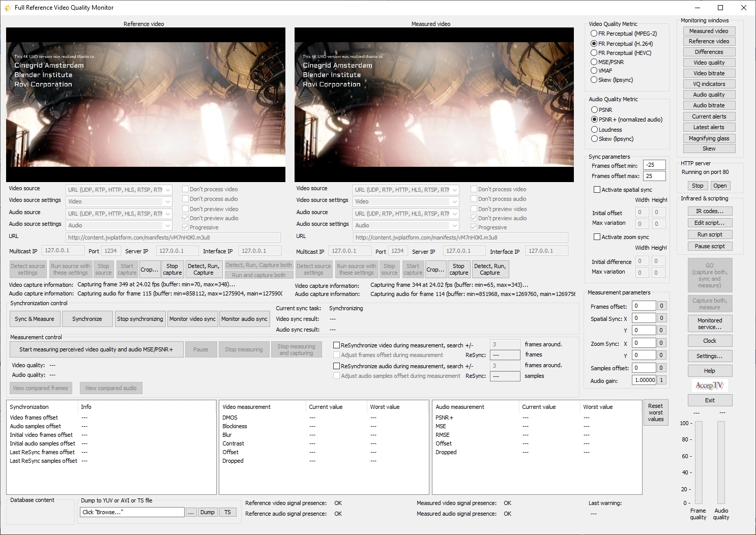
Task: Show Current alerts window
Action: coord(709,116)
